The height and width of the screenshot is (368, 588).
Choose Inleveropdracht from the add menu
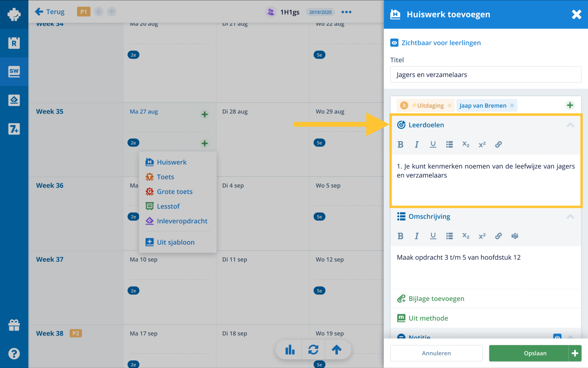182,221
